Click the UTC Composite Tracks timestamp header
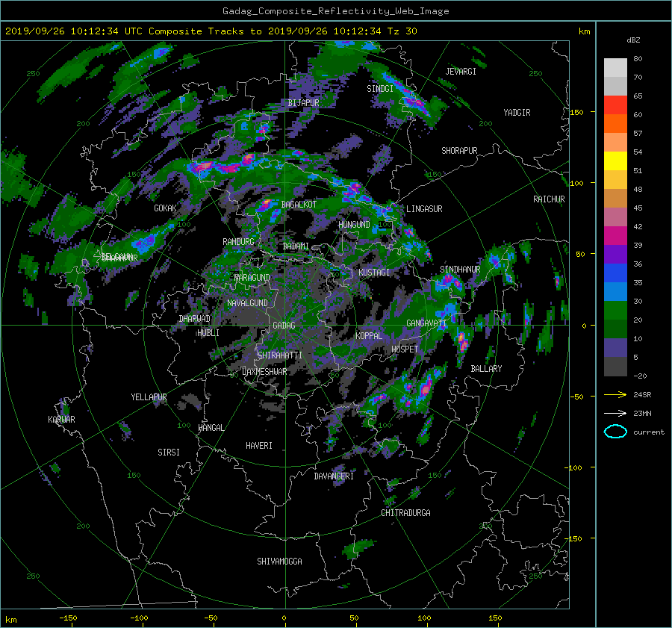The image size is (672, 628). (211, 31)
